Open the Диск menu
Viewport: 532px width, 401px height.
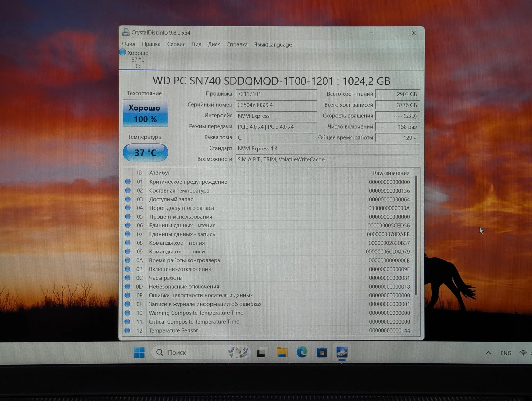(x=214, y=44)
